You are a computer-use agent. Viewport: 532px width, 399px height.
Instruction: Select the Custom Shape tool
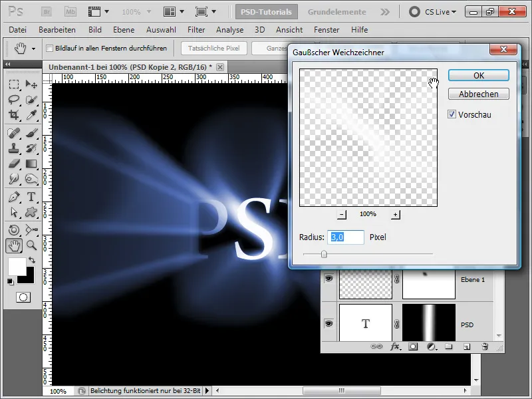(x=31, y=212)
